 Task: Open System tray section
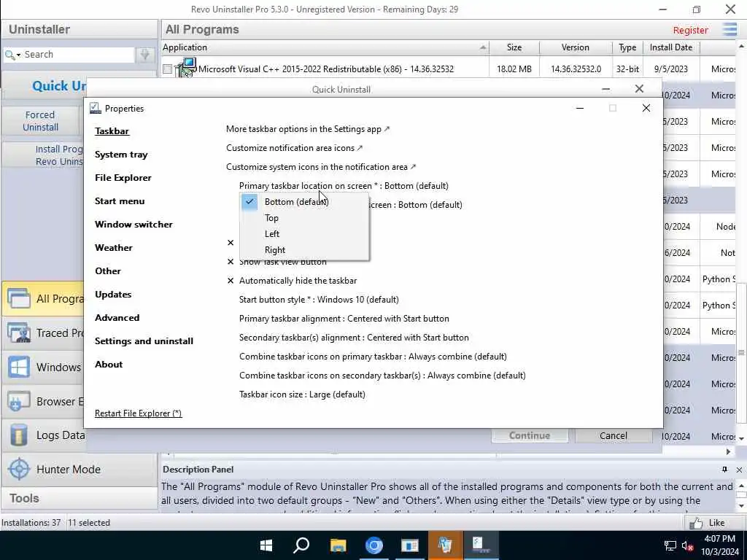click(121, 155)
